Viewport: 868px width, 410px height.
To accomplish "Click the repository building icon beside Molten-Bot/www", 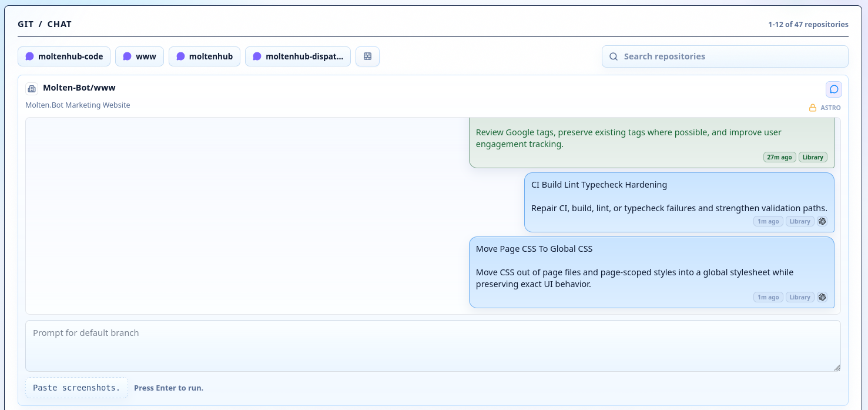I will (32, 89).
